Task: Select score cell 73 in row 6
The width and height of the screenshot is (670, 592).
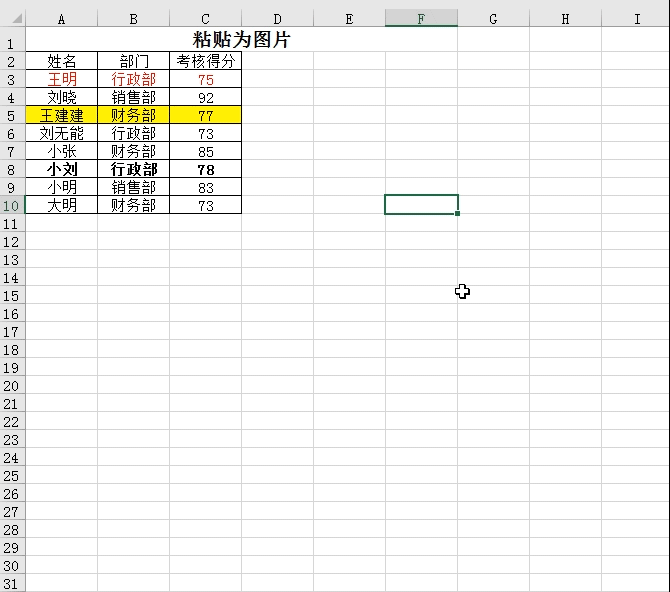Action: [x=206, y=133]
